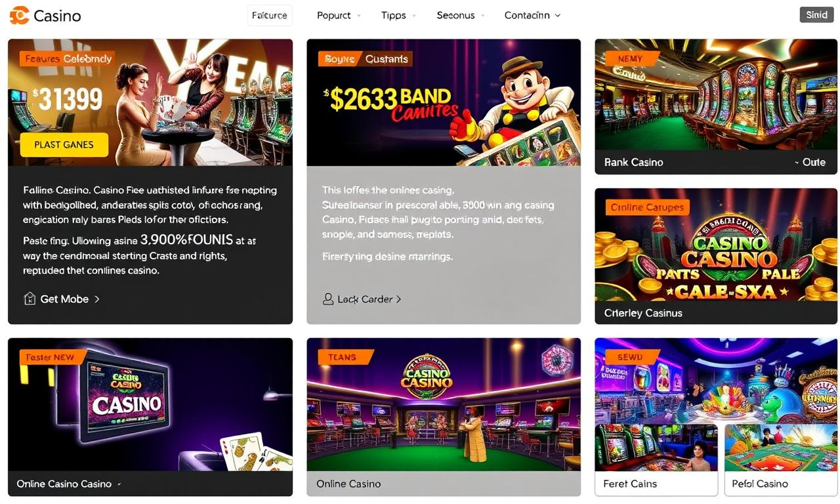Click the house icon beside Get Mobe

tap(30, 299)
